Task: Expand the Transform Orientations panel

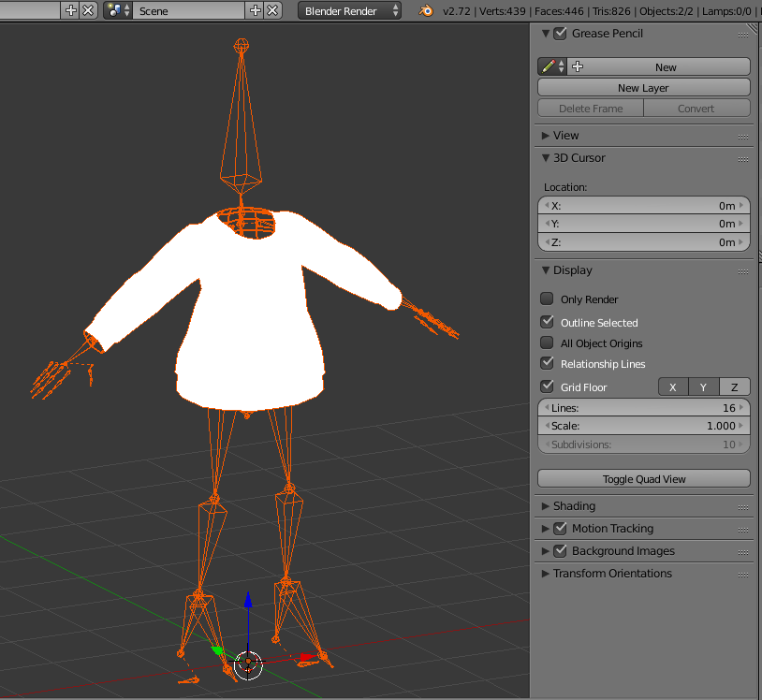Action: point(546,574)
